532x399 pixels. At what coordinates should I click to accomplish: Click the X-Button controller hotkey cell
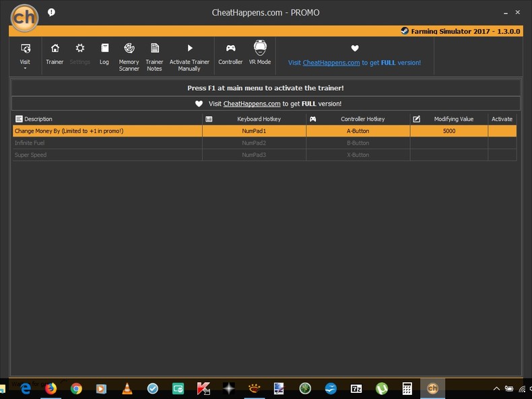coord(358,155)
